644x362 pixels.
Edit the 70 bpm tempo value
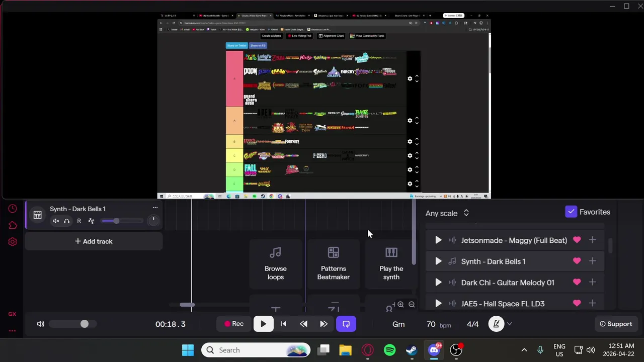(x=431, y=324)
